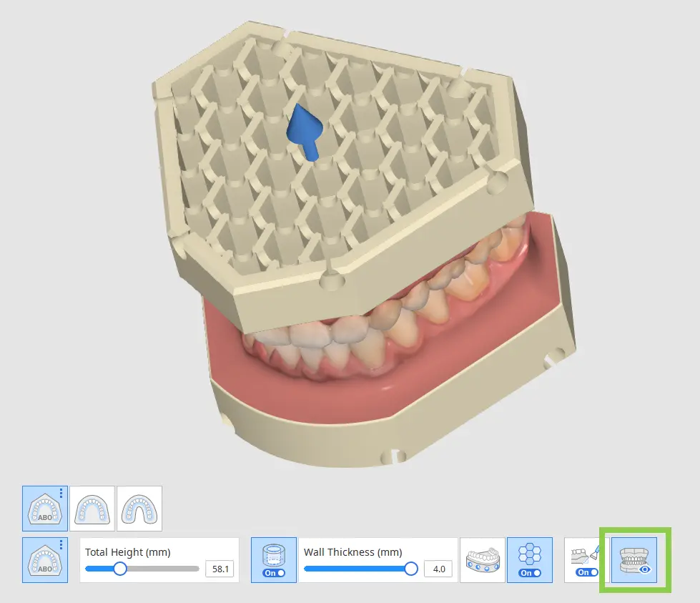This screenshot has width=700, height=603.
Task: Open three-dot options on top ABO icon
Action: pyautogui.click(x=62, y=494)
